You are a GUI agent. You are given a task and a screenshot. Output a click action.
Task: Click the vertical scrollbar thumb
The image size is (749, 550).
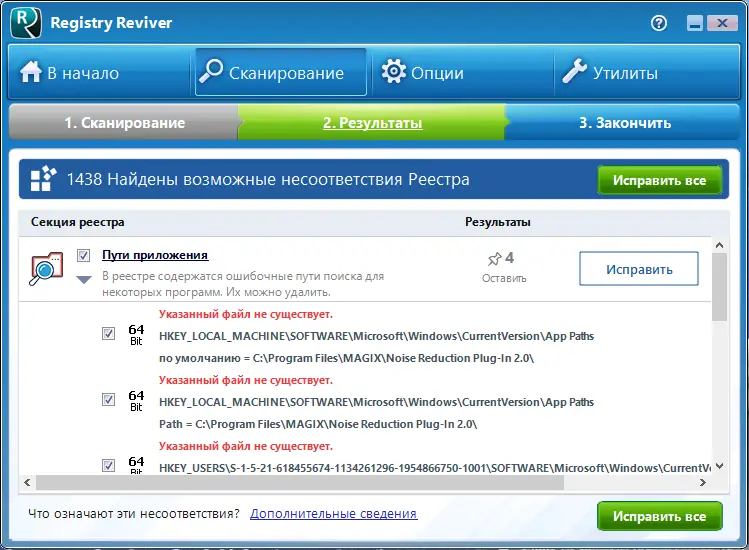pyautogui.click(x=719, y=287)
